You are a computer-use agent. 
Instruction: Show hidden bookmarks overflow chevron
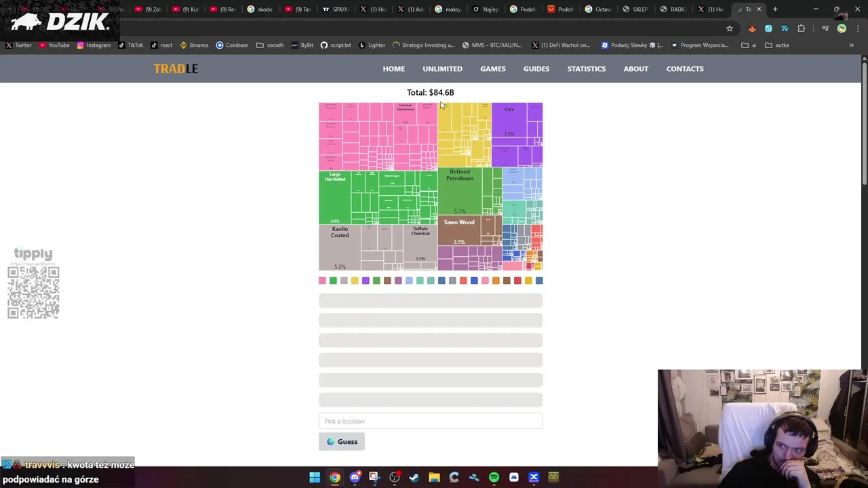coord(852,45)
